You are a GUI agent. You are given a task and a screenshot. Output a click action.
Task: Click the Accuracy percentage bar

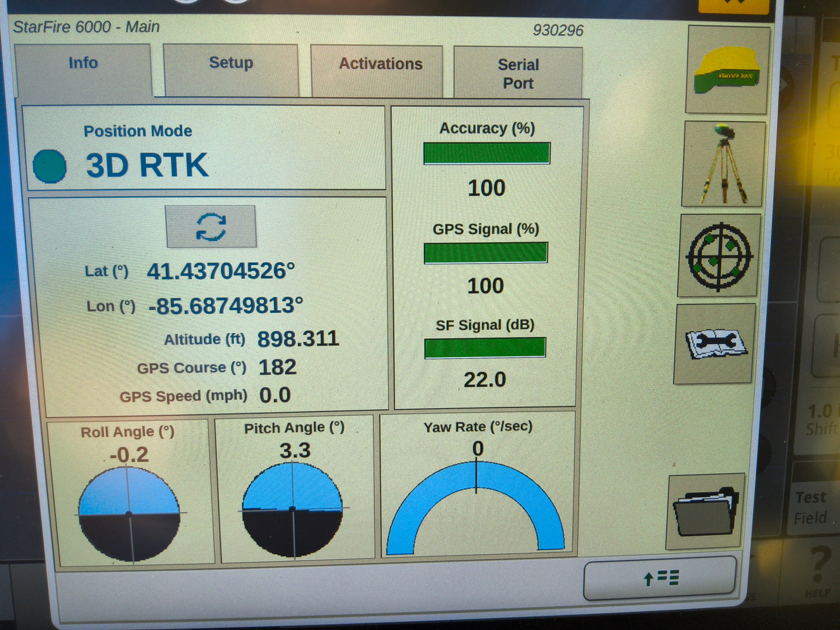[x=486, y=152]
